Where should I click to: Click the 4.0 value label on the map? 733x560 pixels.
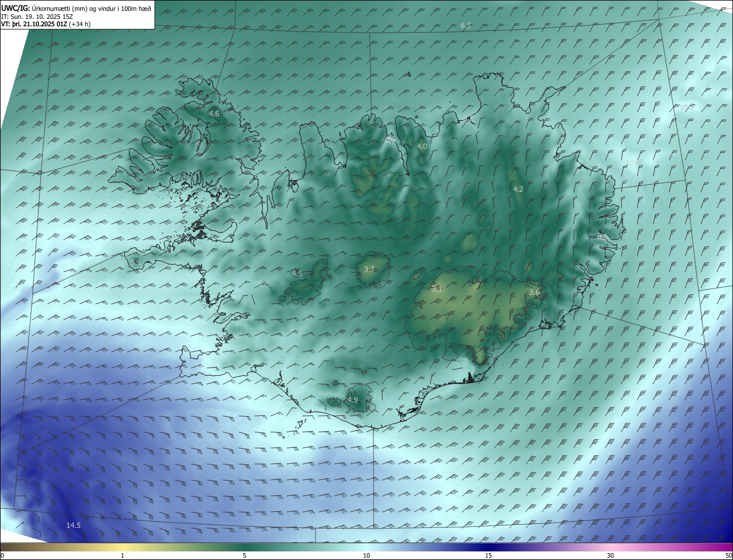(x=421, y=147)
